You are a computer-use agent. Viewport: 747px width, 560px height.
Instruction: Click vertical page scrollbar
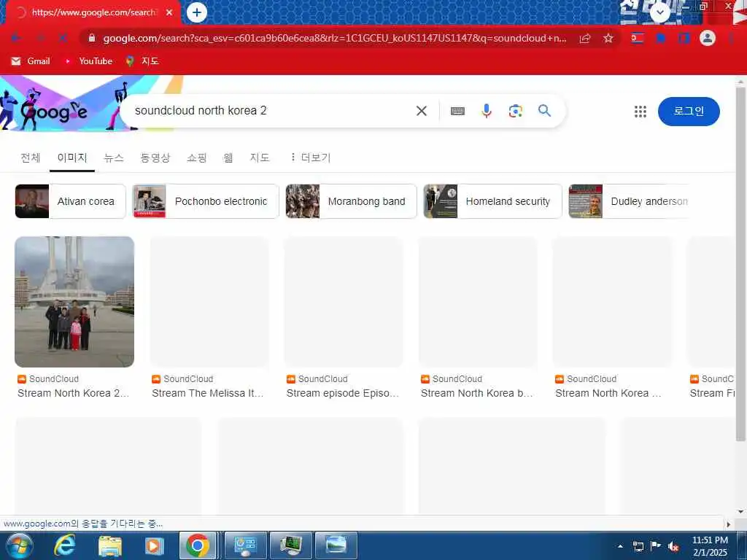coord(741,264)
